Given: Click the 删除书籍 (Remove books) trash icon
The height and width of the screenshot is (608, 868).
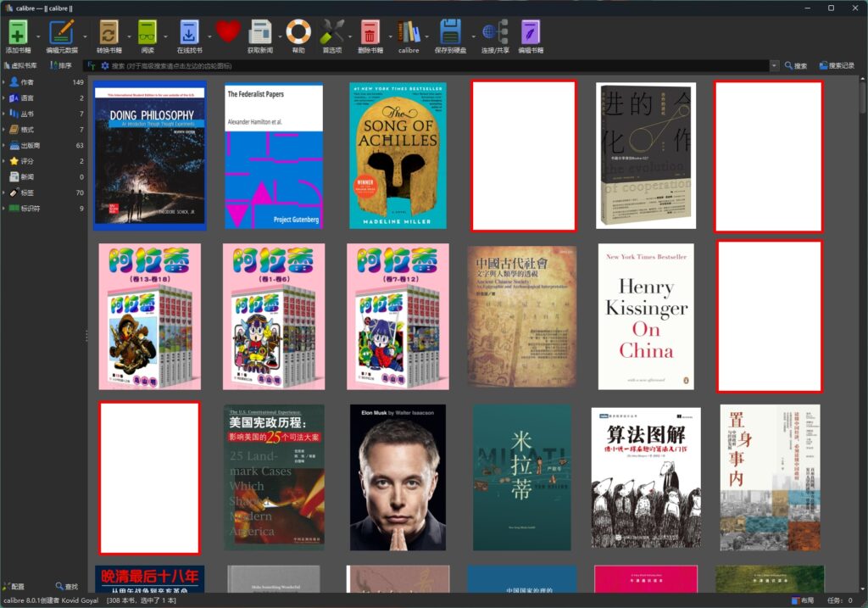Looking at the screenshot, I should [x=370, y=34].
